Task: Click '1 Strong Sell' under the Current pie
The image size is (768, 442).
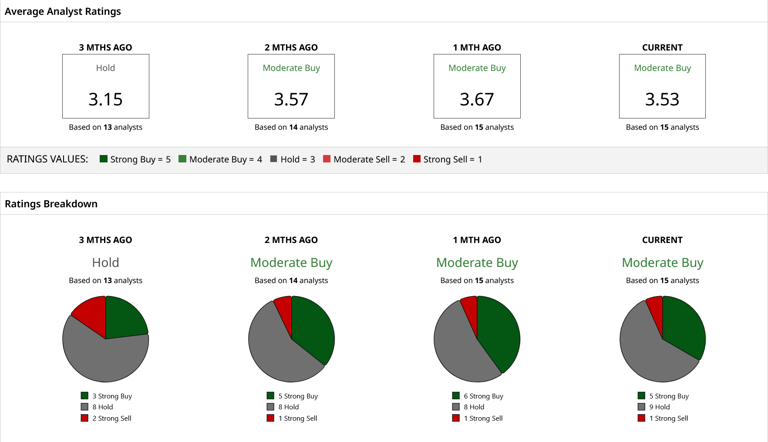Action: point(669,418)
